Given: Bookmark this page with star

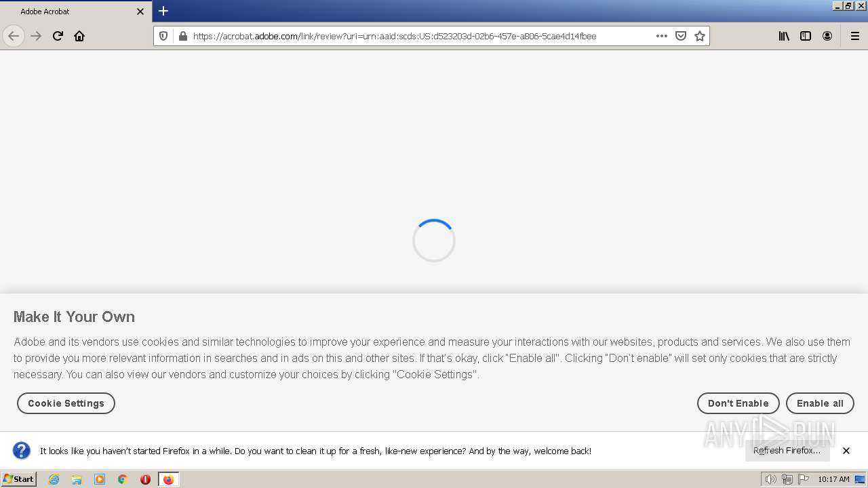Looking at the screenshot, I should [x=700, y=36].
